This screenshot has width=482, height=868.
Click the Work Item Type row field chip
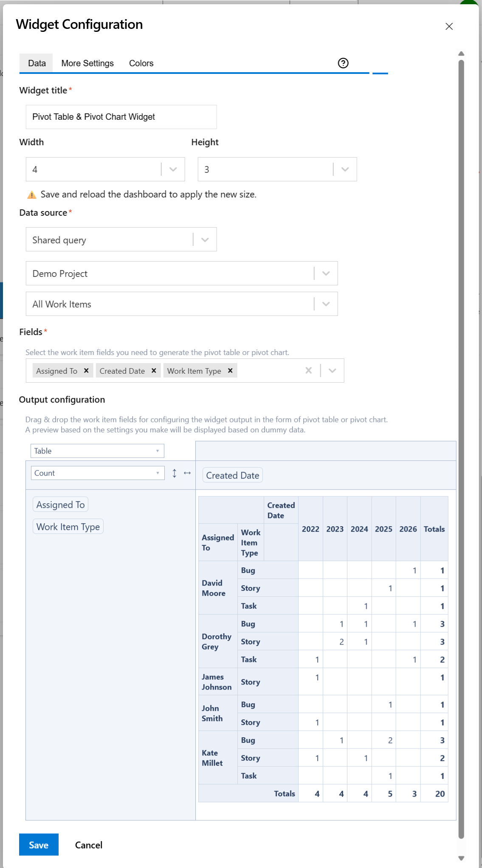pos(68,527)
